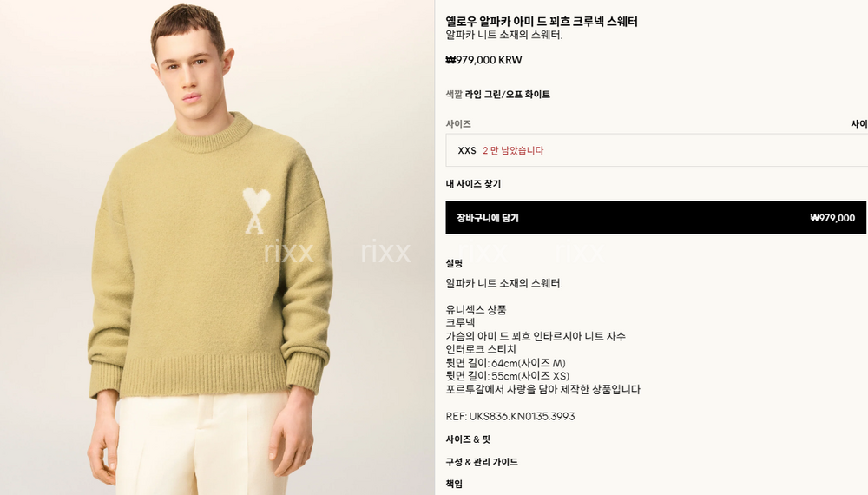Open the size guide link beside 사이즈
Image resolution: width=868 pixels, height=495 pixels.
coord(859,124)
